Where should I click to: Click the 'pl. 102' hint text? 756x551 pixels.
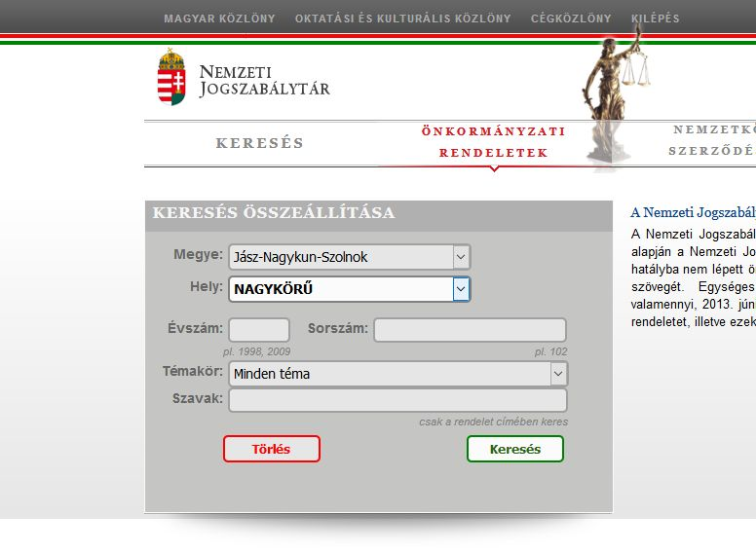(550, 351)
